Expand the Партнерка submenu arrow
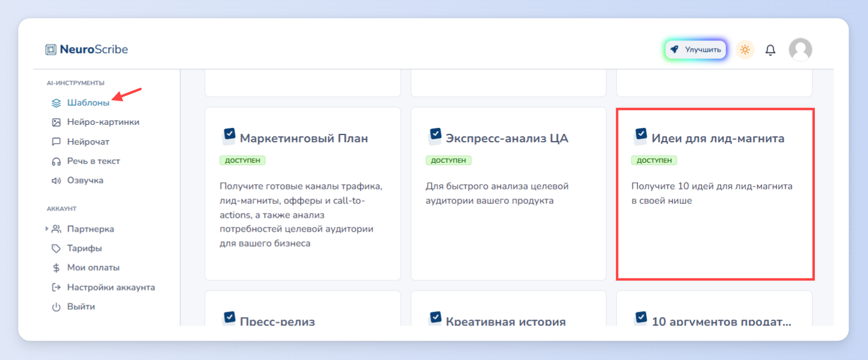 coord(47,229)
